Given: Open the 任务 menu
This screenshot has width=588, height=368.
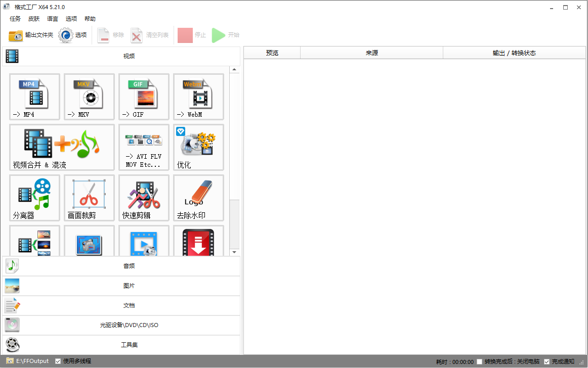Looking at the screenshot, I should click(x=15, y=19).
